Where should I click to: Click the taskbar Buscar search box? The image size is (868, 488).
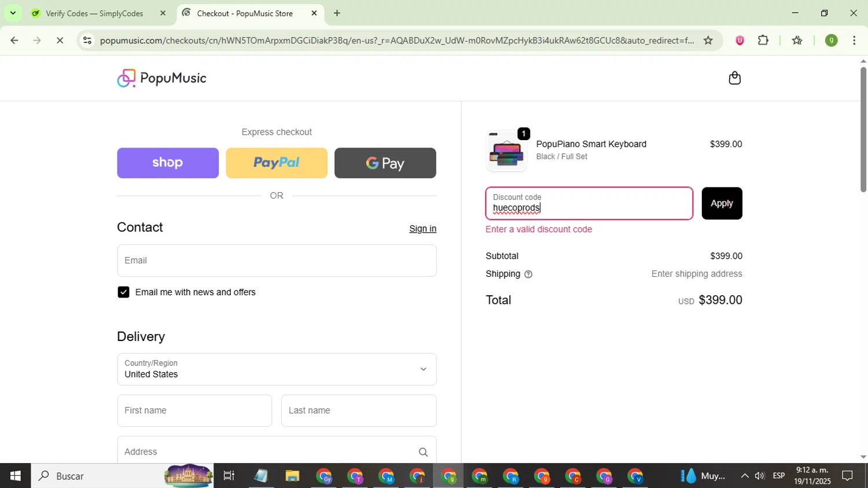[122, 476]
